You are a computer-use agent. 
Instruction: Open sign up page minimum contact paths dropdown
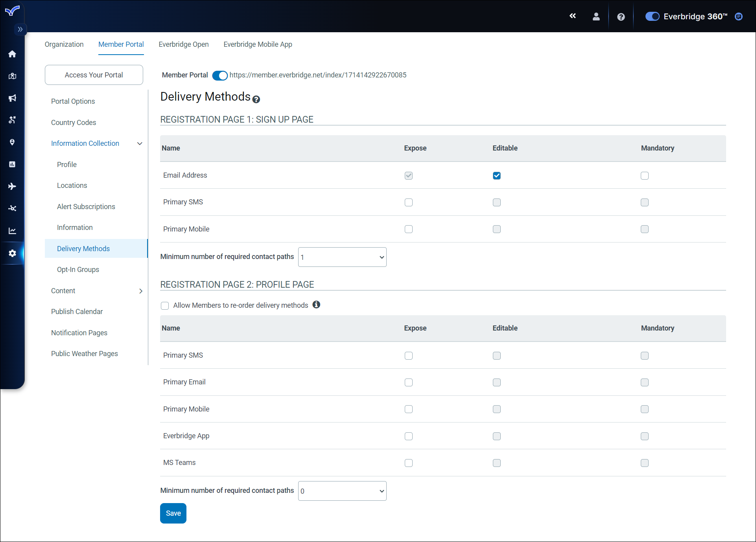[342, 257]
